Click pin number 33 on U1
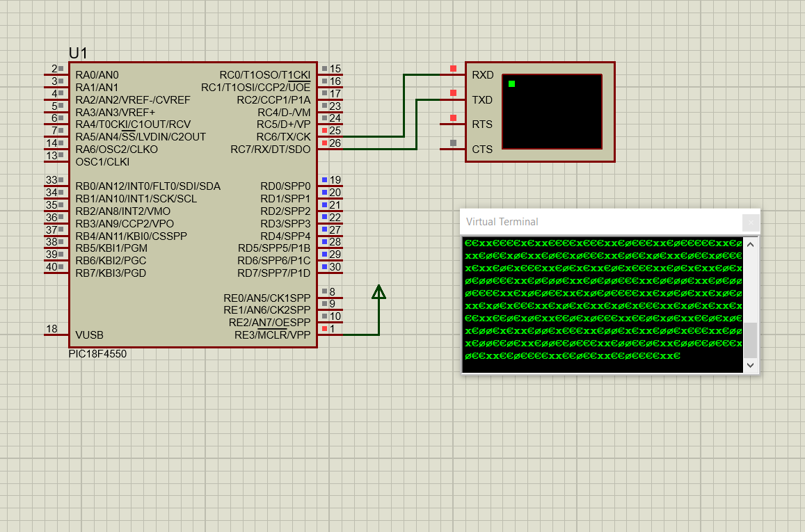Image resolution: width=805 pixels, height=532 pixels. [x=51, y=180]
